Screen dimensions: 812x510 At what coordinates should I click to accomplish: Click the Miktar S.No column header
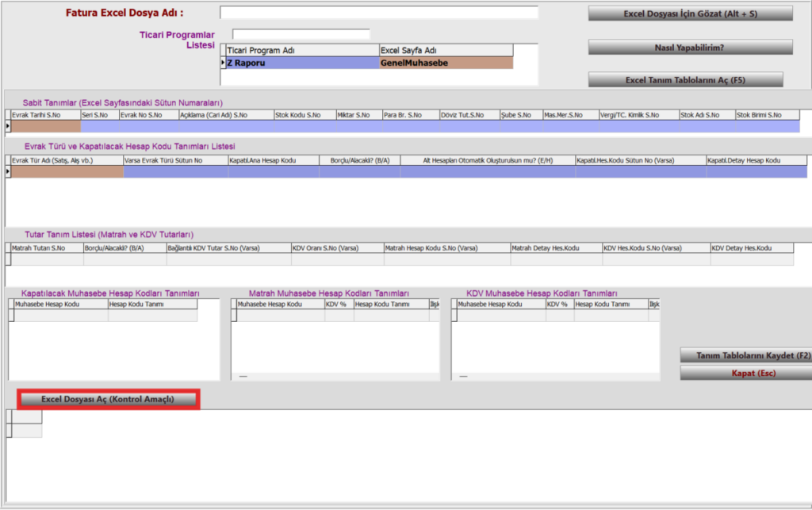point(359,115)
